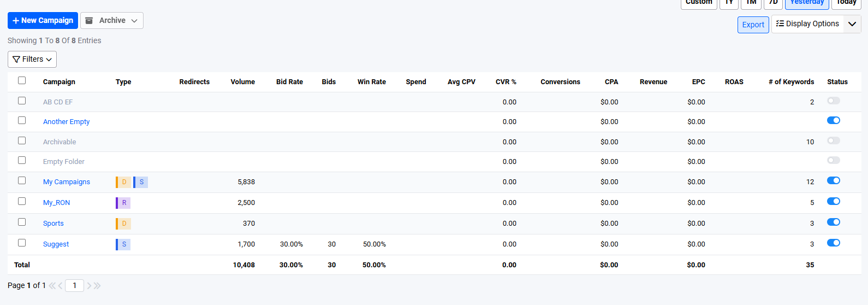
Task: Click the page number input field
Action: pyautogui.click(x=74, y=285)
